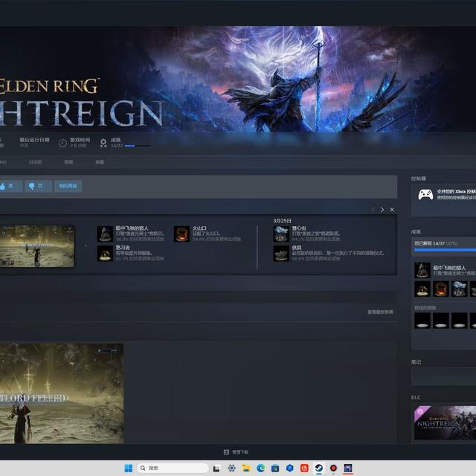
Task: Open the Nightlord Felled screenshot thumbnail
Action: pos(62,393)
